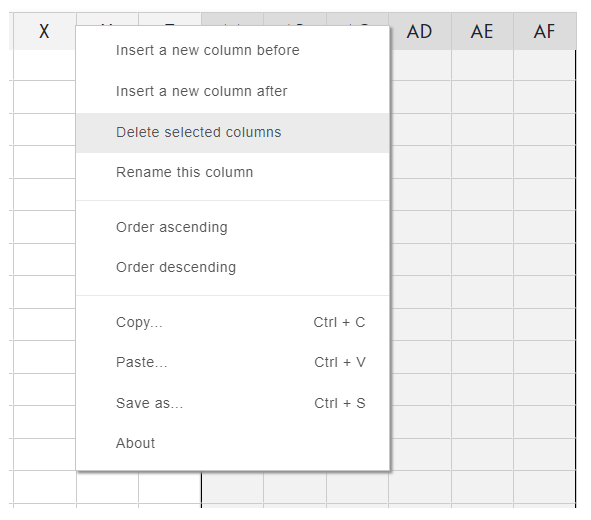This screenshot has width=591, height=520.
Task: Select Delete selected columns
Action: click(x=233, y=133)
